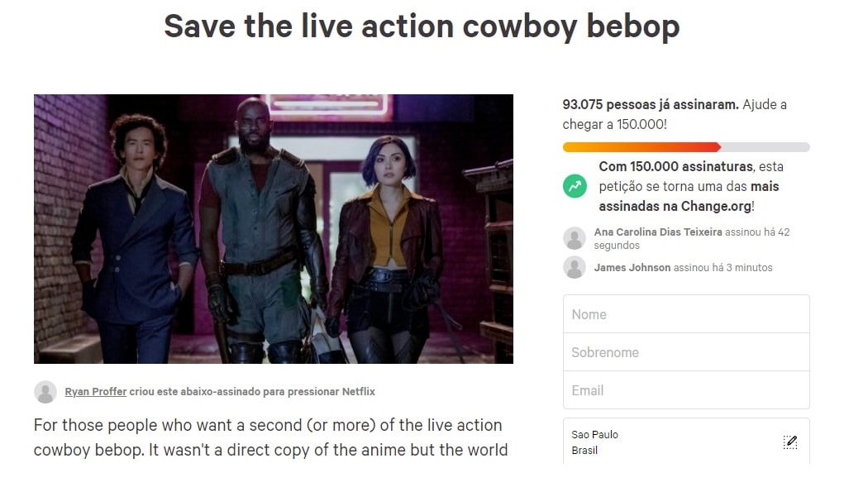The image size is (868, 492).
Task: Click James Johnson's avatar icon
Action: (575, 267)
